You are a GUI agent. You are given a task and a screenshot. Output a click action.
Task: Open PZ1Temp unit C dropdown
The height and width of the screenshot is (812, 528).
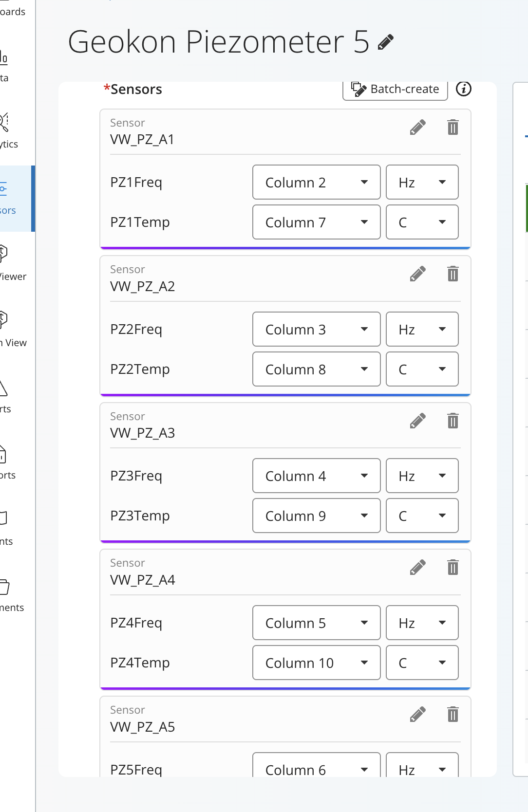tap(422, 222)
